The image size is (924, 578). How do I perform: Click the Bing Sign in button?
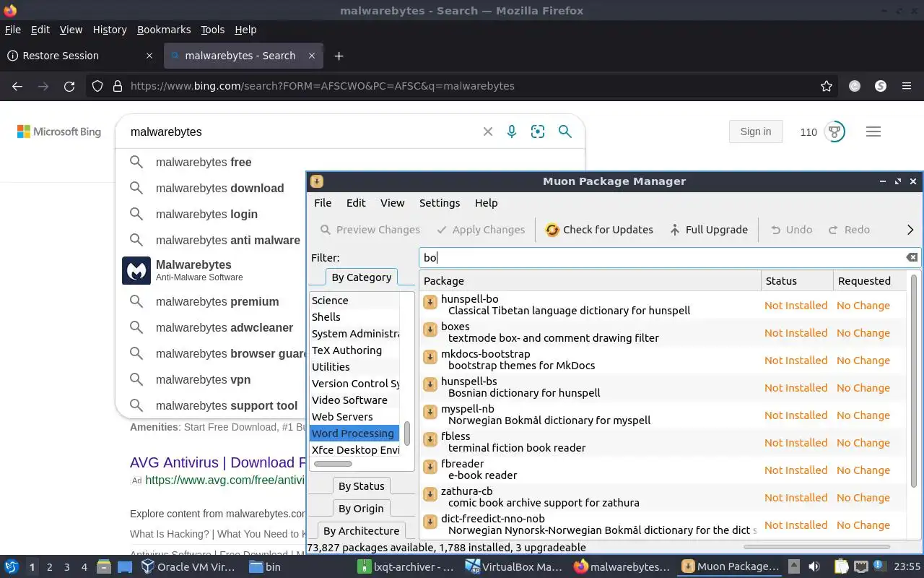tap(756, 131)
